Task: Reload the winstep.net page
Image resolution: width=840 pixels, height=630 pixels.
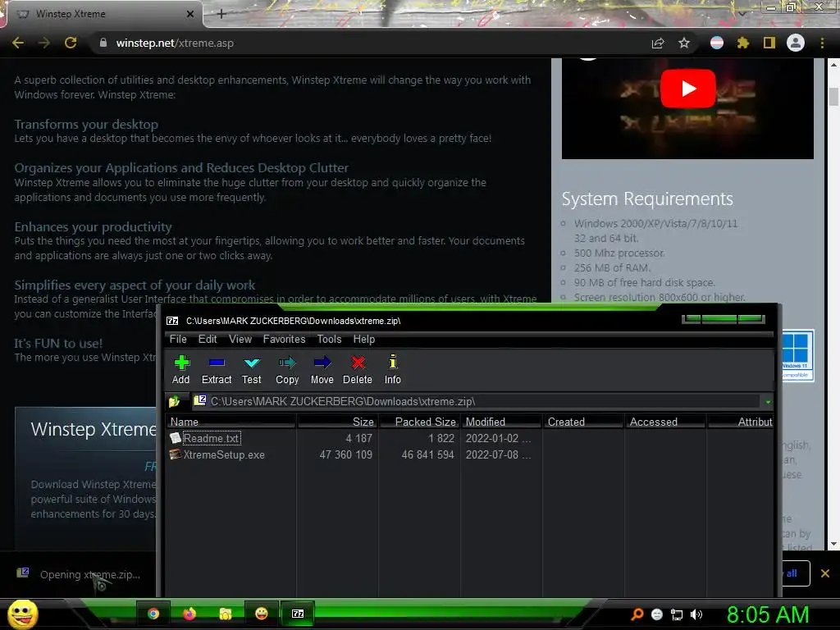Action: click(71, 43)
